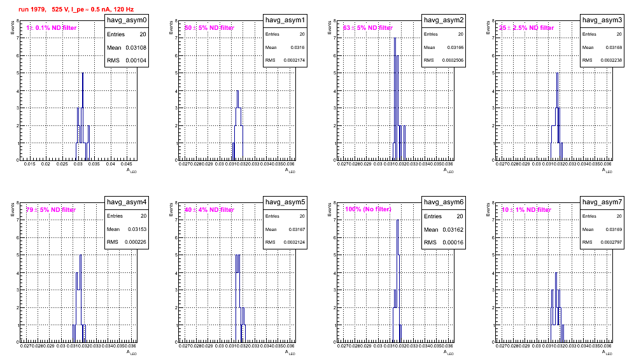634x364 pixels.
Task: Click RMS 0.0002174 in havg_asym1 box
Action: point(285,60)
